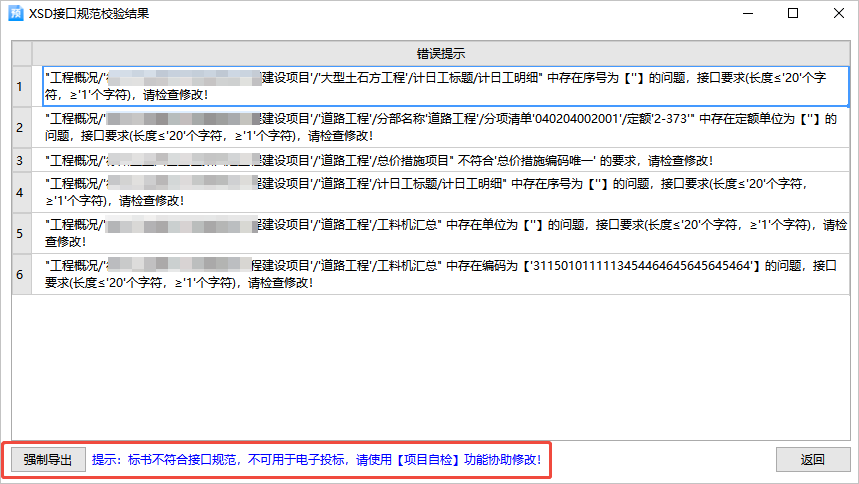Screen dimensions: 859x484
Task: Select row number 2 header
Action: pyautogui.click(x=21, y=127)
